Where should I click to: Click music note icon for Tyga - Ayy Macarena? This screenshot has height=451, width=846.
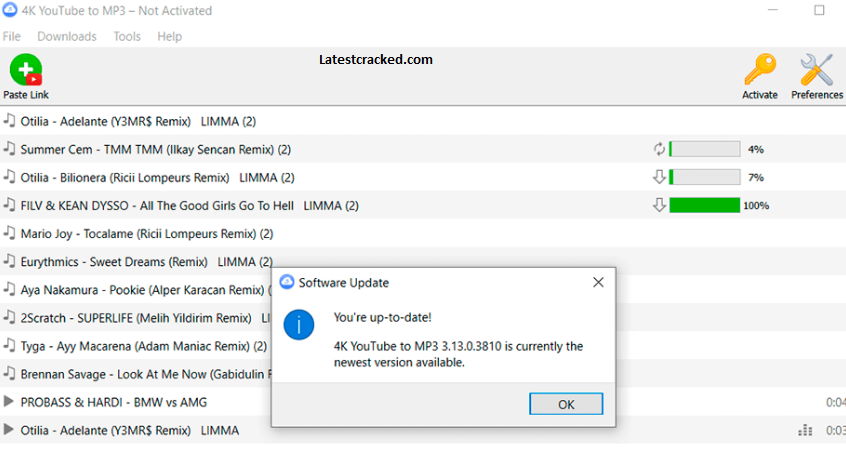pyautogui.click(x=9, y=344)
